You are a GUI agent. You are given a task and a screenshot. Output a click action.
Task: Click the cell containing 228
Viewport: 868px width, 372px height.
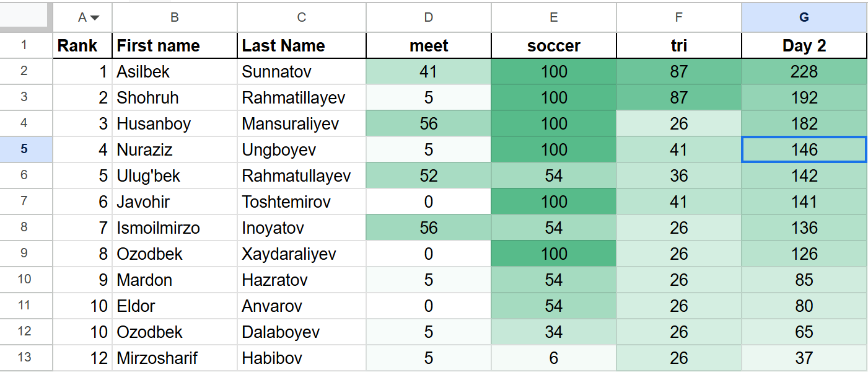804,71
